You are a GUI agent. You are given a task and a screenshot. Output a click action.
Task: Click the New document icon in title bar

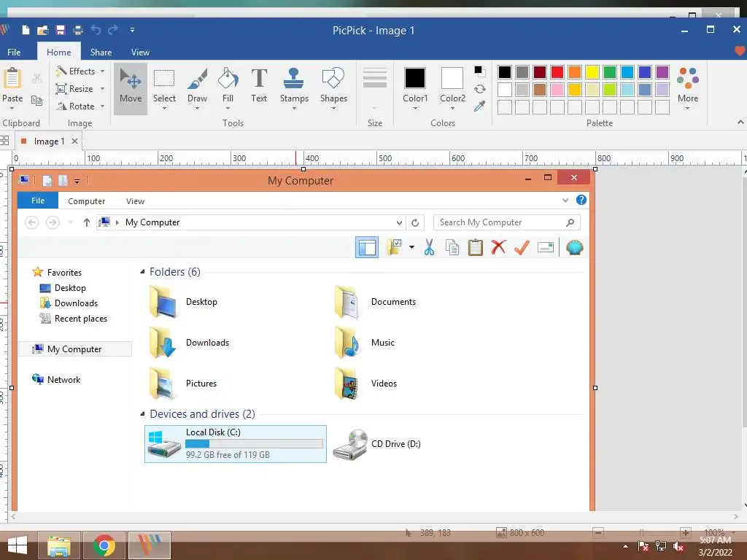(x=26, y=30)
